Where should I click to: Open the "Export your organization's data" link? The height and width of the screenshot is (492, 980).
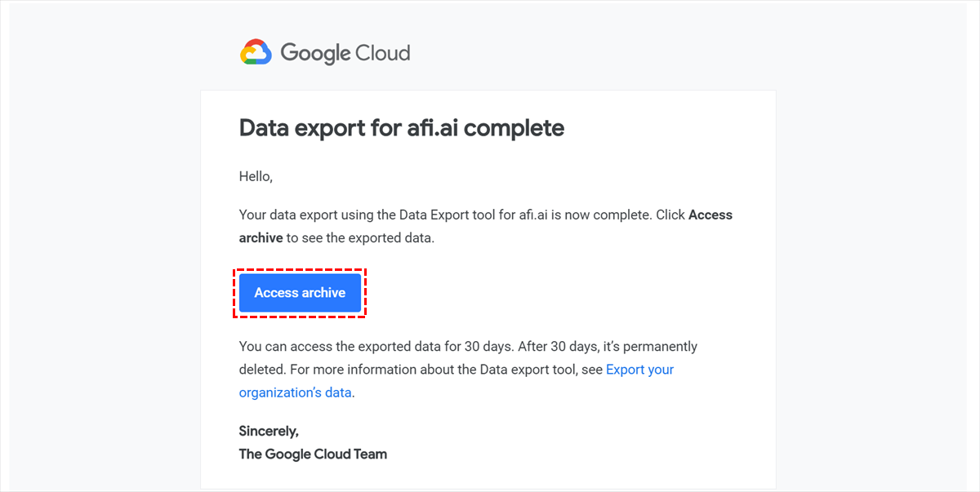(639, 370)
